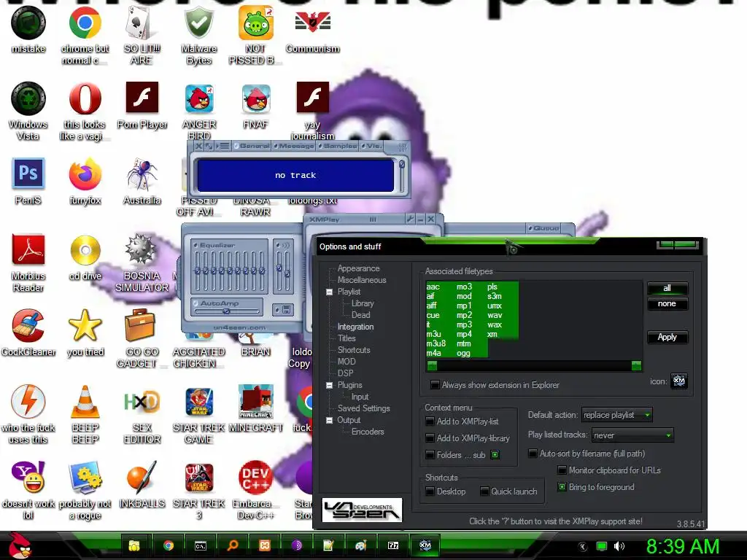
Task: Click the 7z icon on the taskbar
Action: pyautogui.click(x=393, y=545)
